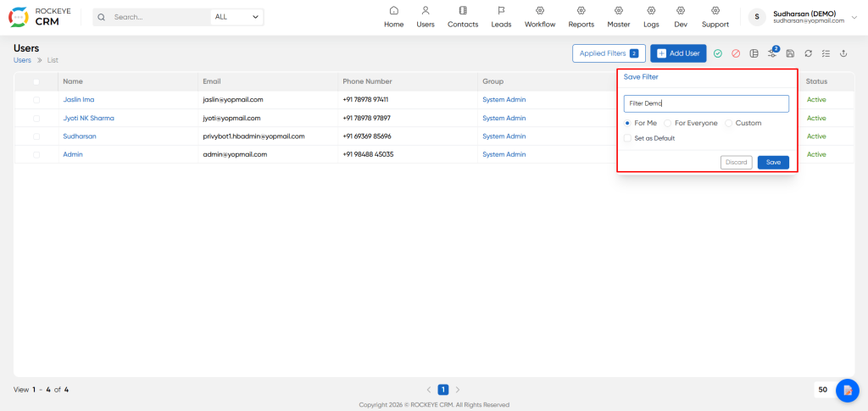Screen dimensions: 868x411
Task: Click page number 1 in pagination
Action: 442,390
